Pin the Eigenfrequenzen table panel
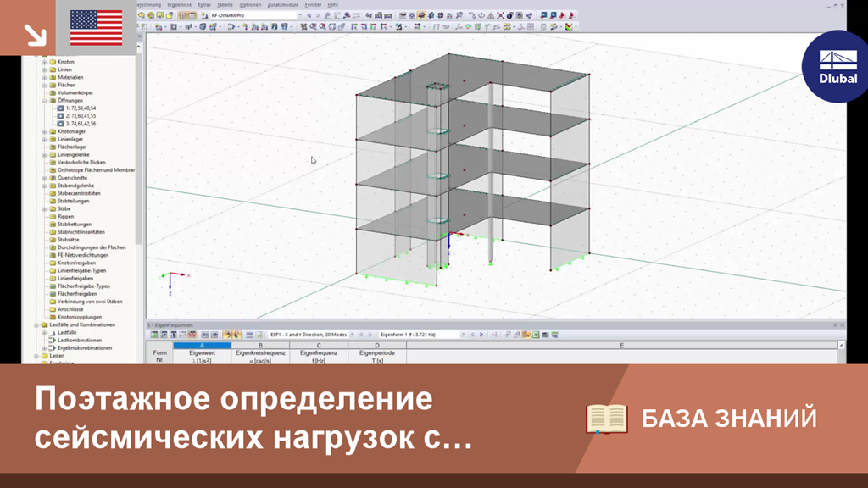Screen dimensions: 868x488 pos(835,325)
